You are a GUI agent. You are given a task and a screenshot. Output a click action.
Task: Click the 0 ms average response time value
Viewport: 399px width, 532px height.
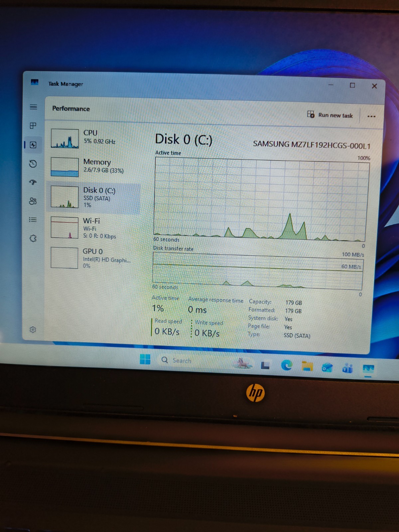click(x=197, y=310)
